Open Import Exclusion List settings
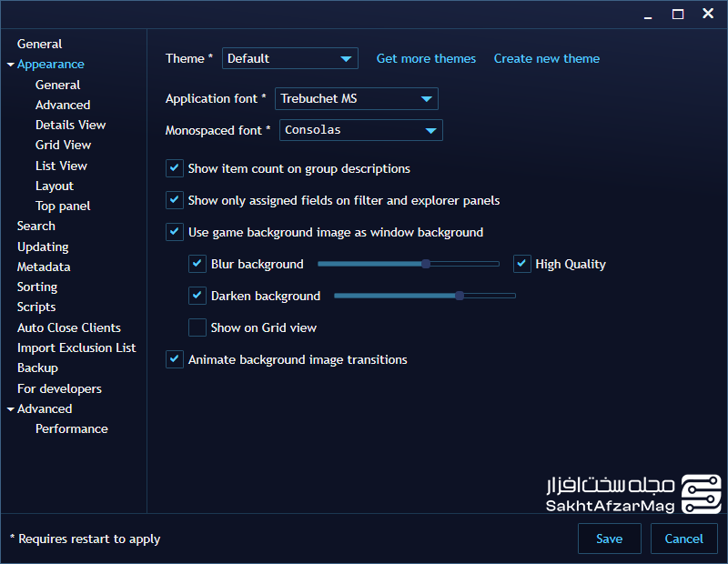728x564 pixels. [76, 347]
